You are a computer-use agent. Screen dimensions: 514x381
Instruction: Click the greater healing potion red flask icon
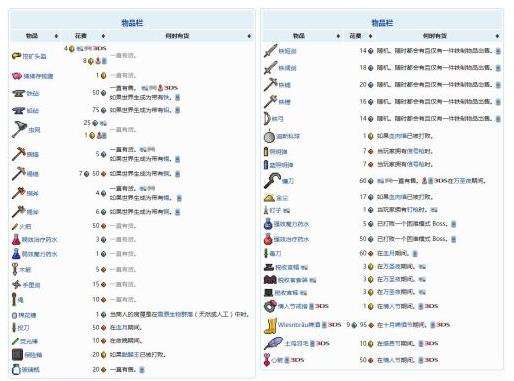coord(268,239)
